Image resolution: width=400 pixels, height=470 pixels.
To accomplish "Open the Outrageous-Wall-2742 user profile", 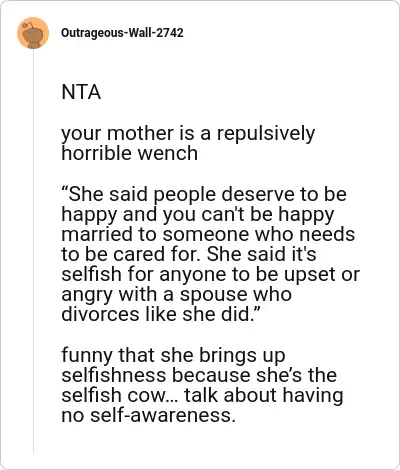I will tap(122, 33).
